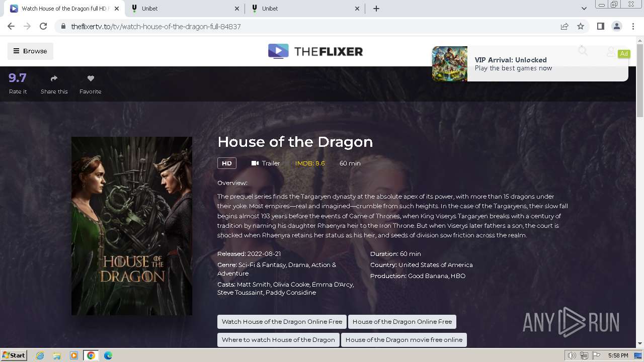Launch Internet Explorer from taskbar
The height and width of the screenshot is (362, 644).
(40, 355)
